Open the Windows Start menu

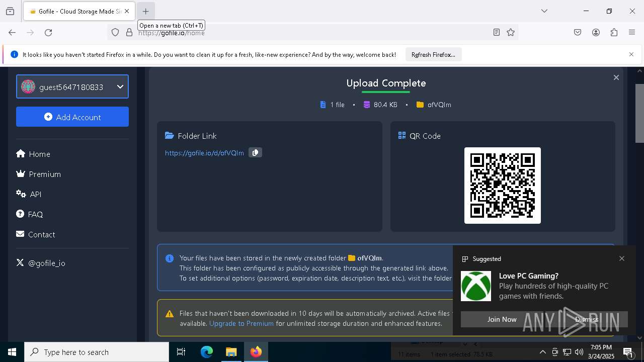point(12,352)
